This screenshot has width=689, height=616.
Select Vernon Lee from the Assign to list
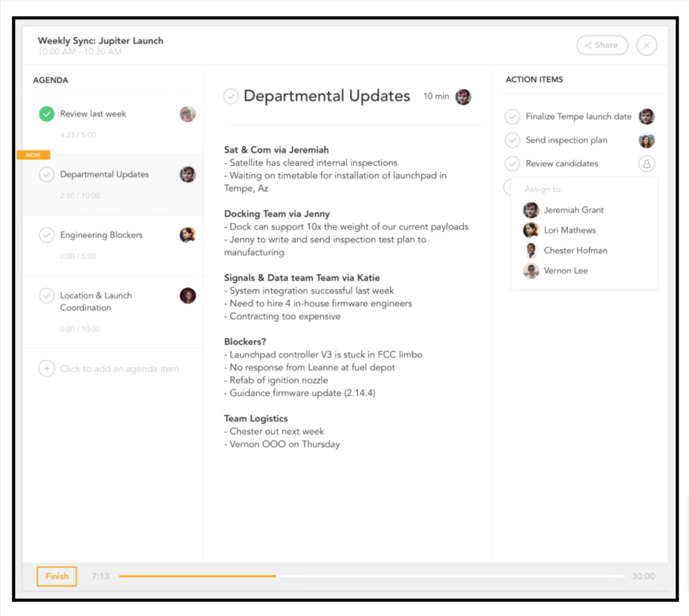point(566,270)
